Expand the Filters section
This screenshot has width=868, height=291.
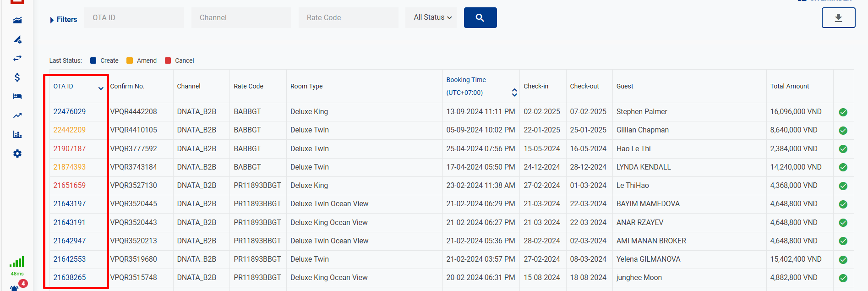pos(63,20)
